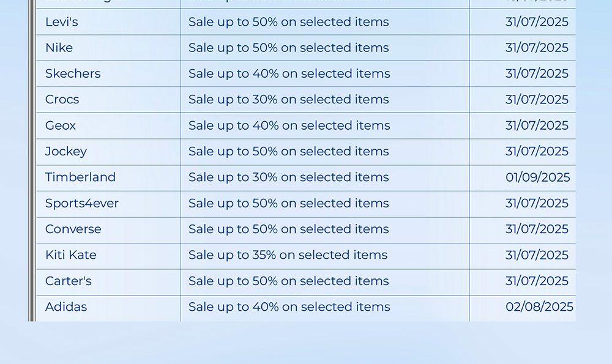Click the Adidas brand cell

point(108,308)
